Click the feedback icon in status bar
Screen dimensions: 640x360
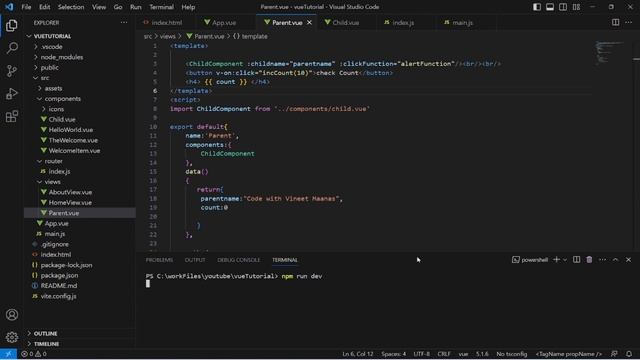(x=614, y=354)
